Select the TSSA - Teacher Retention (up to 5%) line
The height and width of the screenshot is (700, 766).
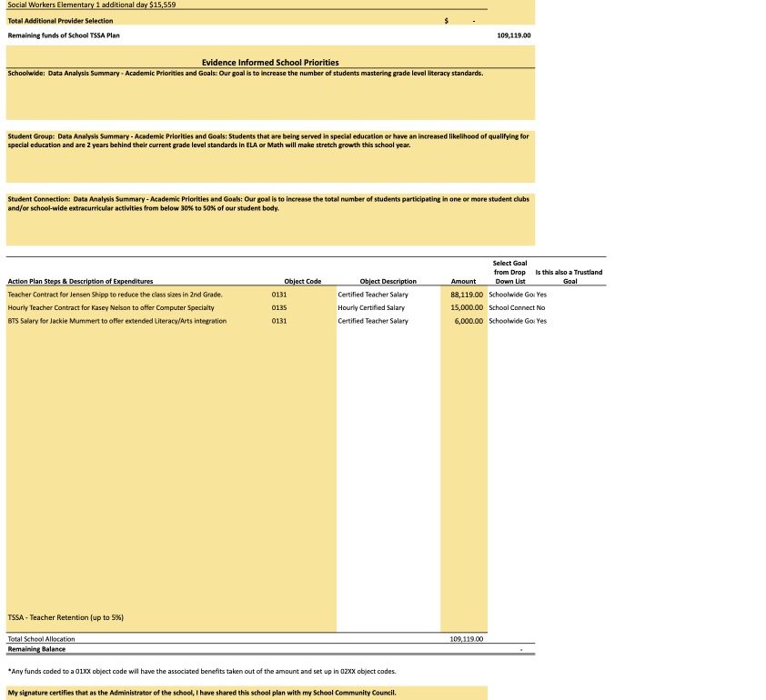[66, 617]
